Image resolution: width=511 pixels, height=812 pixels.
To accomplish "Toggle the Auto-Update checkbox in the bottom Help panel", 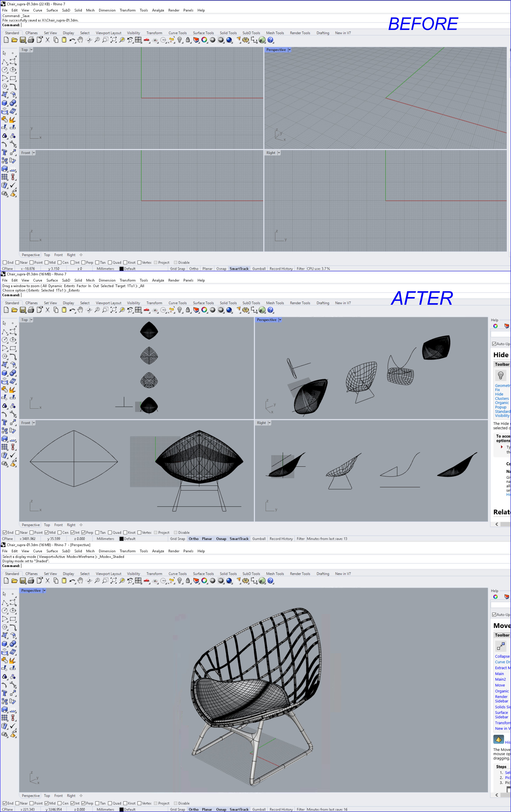I will tap(494, 615).
